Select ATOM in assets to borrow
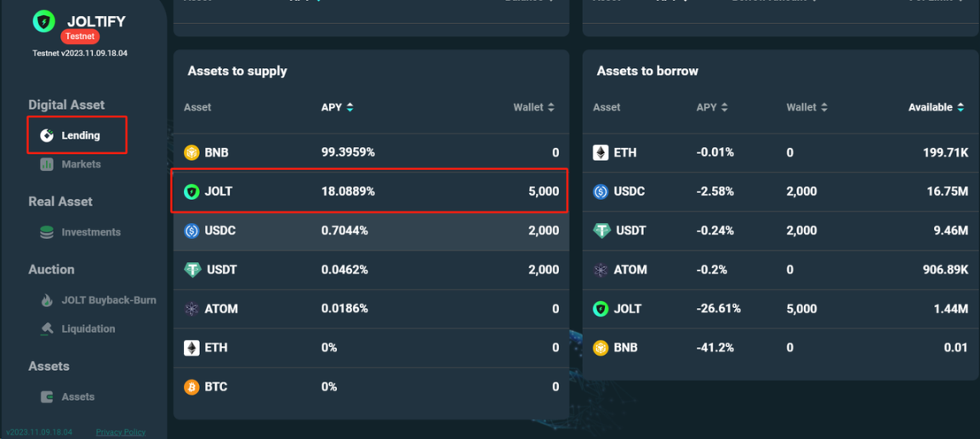The image size is (980, 439). (780, 271)
